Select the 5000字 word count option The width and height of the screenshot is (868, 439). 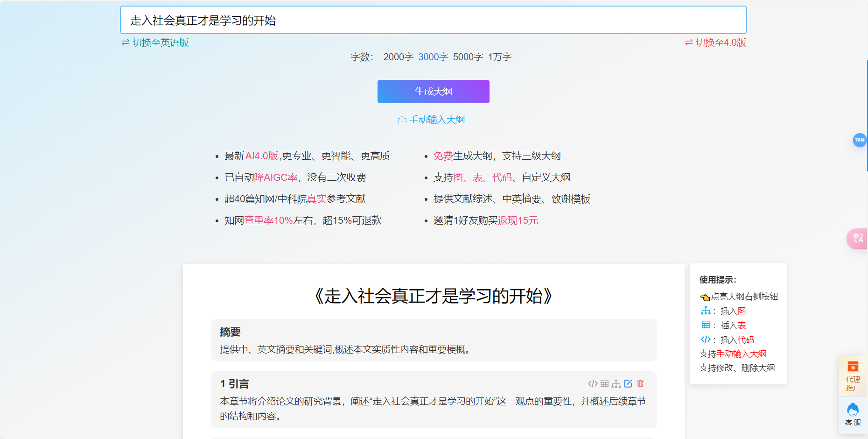click(x=468, y=57)
